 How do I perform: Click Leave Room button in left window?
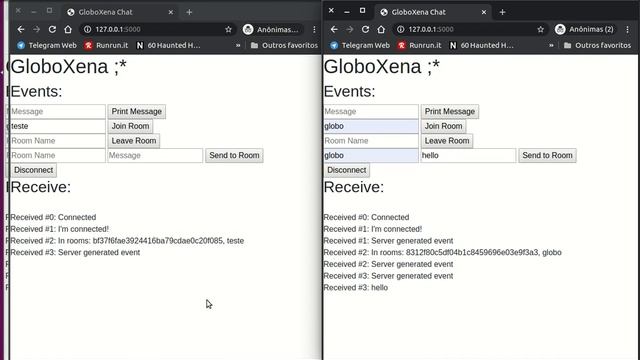(x=134, y=141)
